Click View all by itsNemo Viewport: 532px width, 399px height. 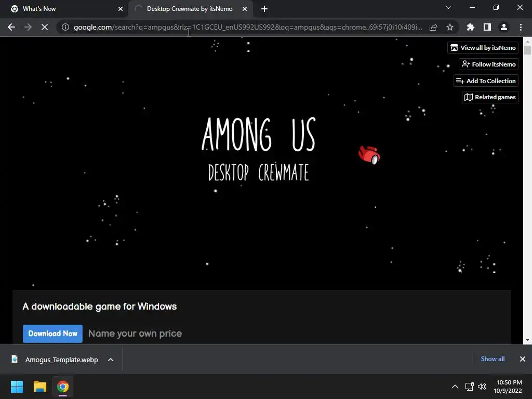click(x=483, y=48)
